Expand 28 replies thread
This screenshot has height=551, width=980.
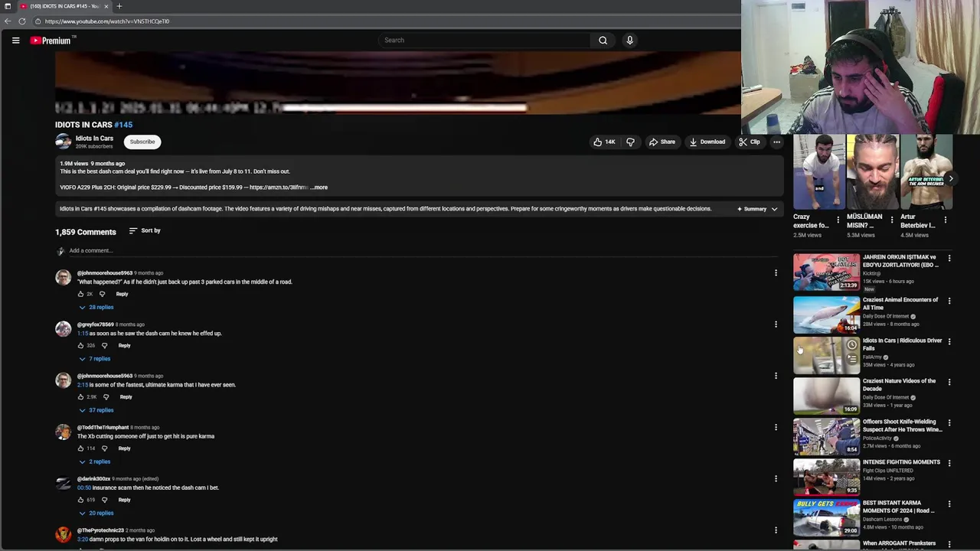tap(96, 307)
